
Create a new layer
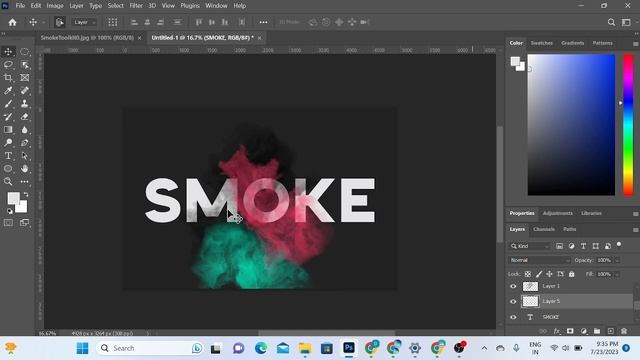[611, 331]
